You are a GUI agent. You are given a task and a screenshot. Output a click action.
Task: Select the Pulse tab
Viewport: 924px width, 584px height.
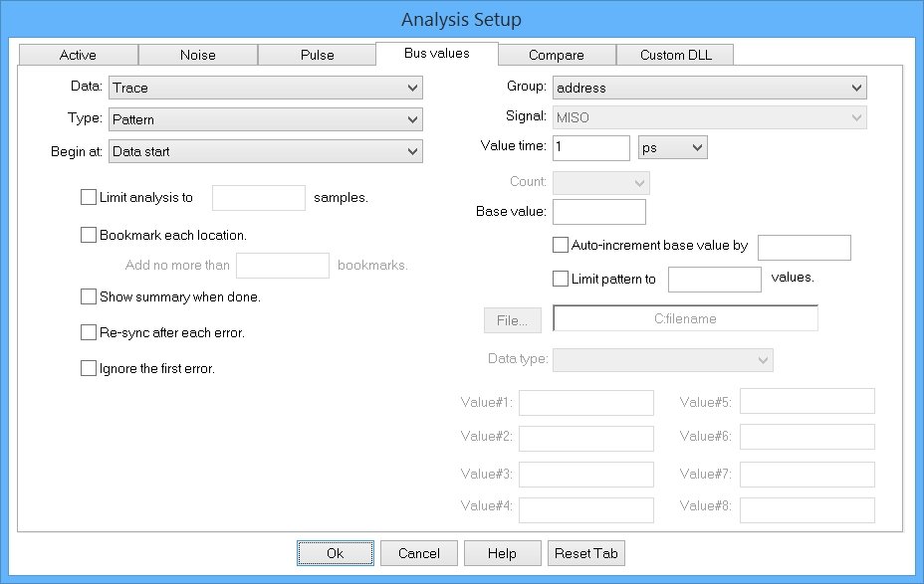317,55
